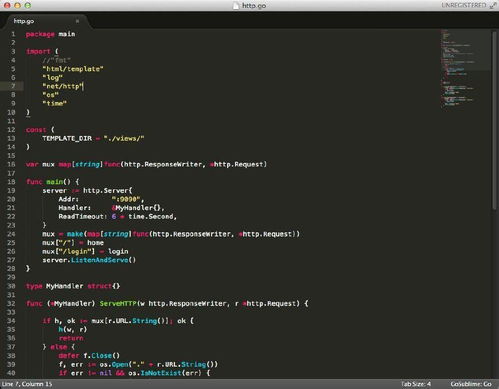Click 'var mux' declaration on line 16

pyautogui.click(x=40, y=164)
